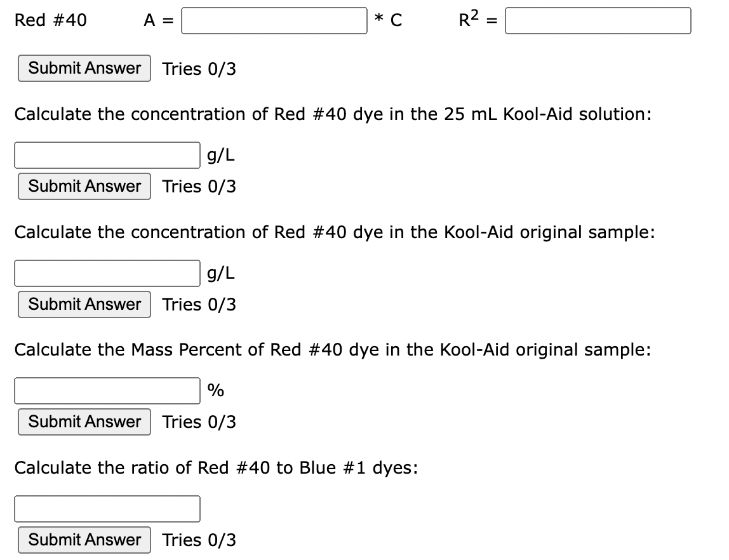Viewport: 729px width, 560px height.
Task: Focus the R² value input box
Action: point(598,20)
